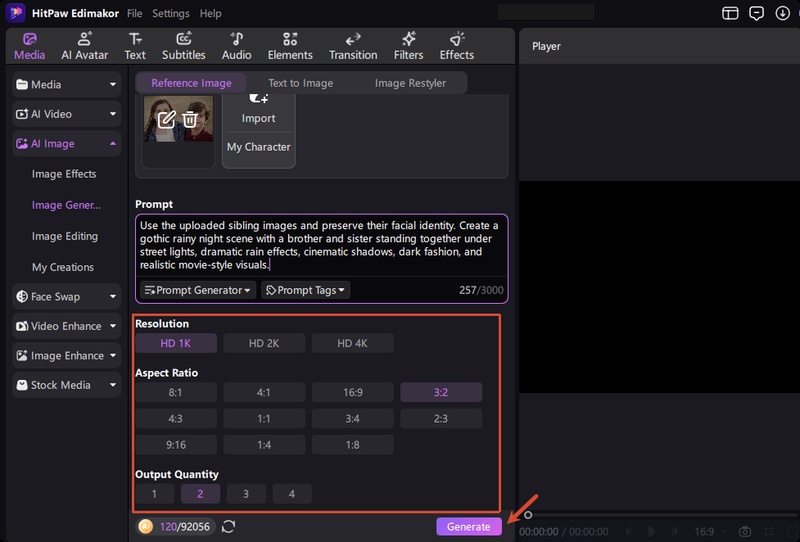Select Image Generation in sidebar
Viewport: 800px width, 542px height.
[x=66, y=205]
